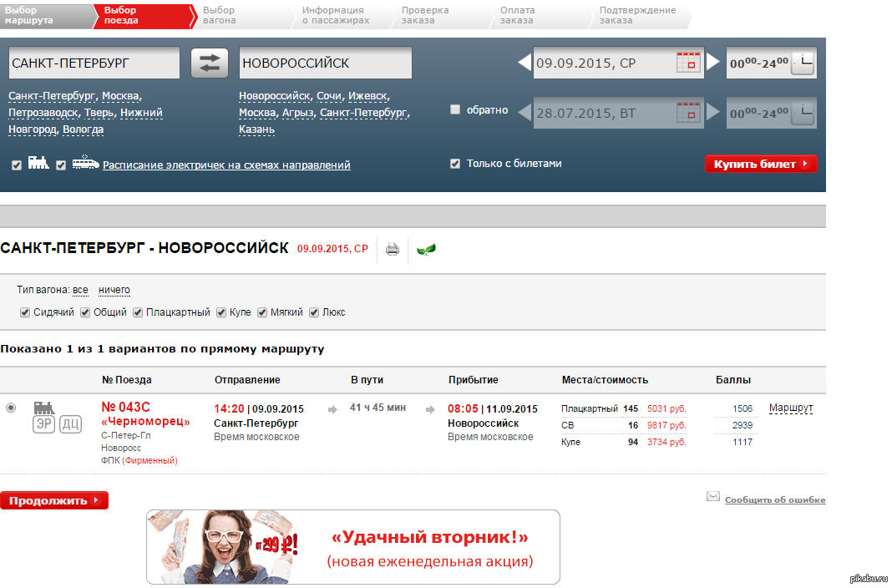
Task: Click the ЭР electronic registration badge
Action: click(x=44, y=424)
